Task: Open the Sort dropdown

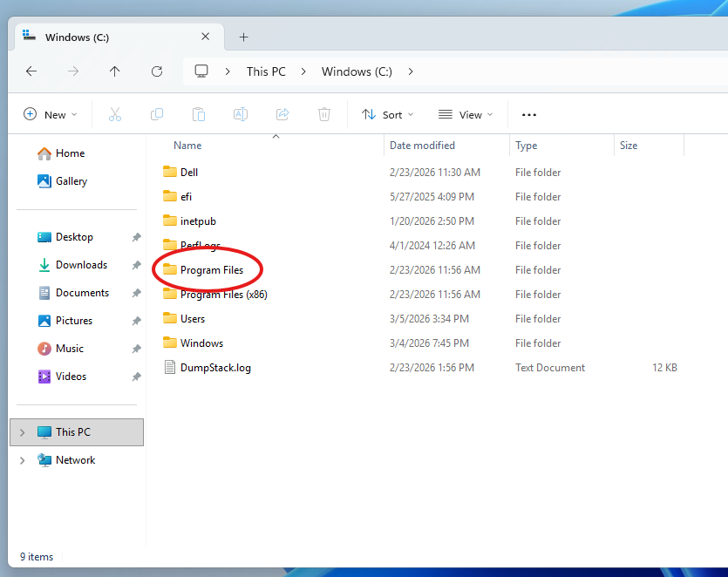Action: 387,113
